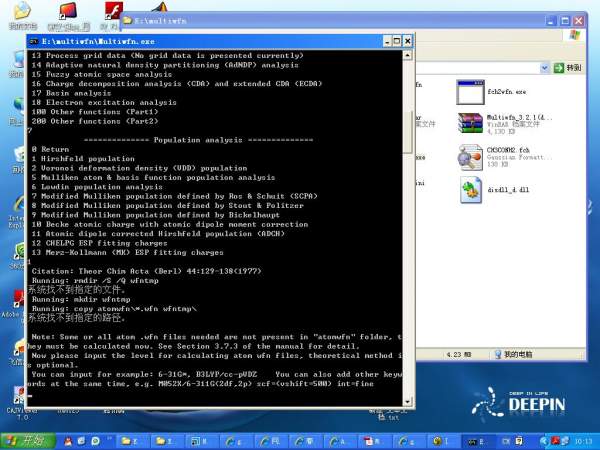The image size is (600, 450).
Task: Click the taskbar clock
Action: (583, 442)
